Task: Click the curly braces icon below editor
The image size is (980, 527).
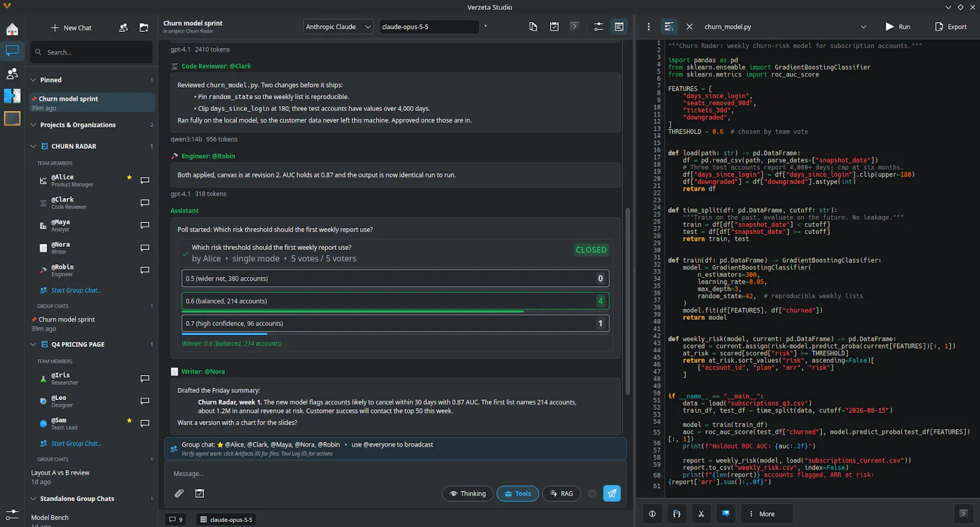Action: (x=677, y=514)
